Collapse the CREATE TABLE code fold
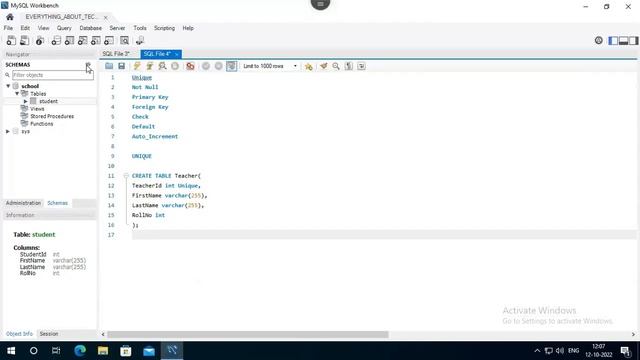This screenshot has width=640, height=360. click(126, 176)
